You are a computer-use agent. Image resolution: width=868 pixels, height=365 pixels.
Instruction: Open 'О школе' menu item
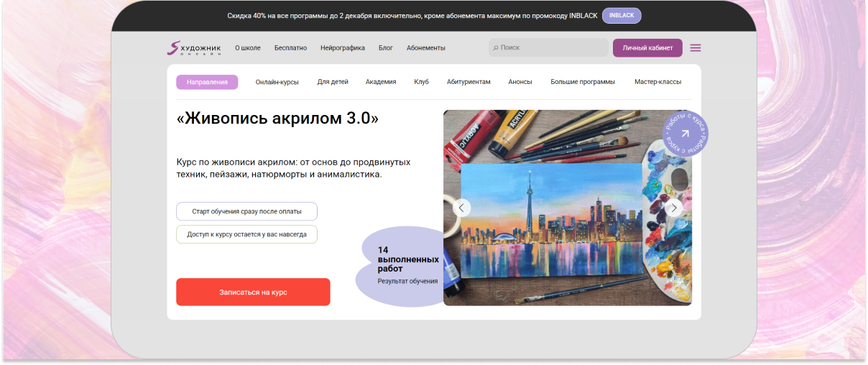248,48
